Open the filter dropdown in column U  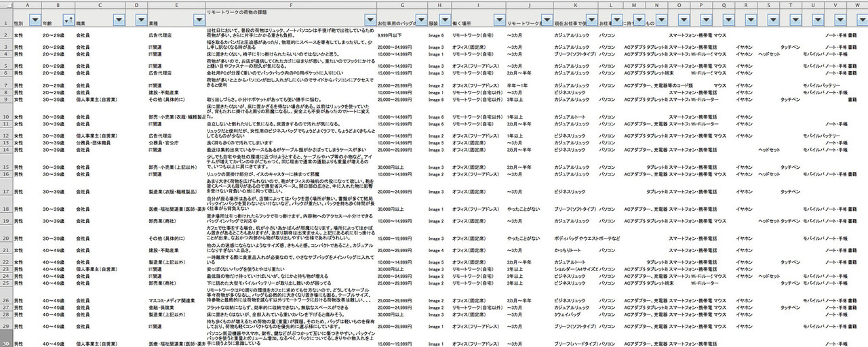click(x=818, y=20)
